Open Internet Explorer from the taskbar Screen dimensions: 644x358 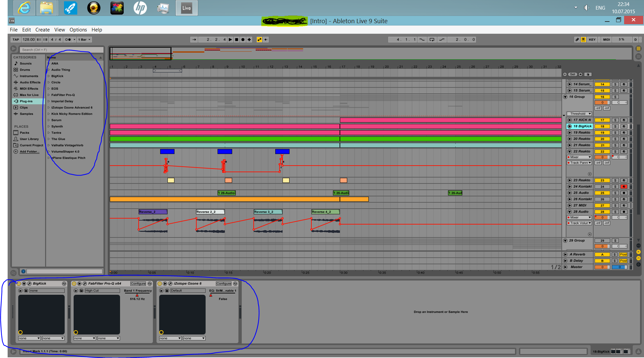pos(24,8)
